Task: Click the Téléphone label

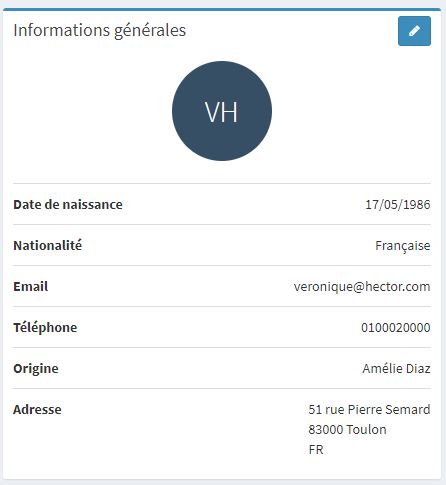Action: click(x=45, y=328)
